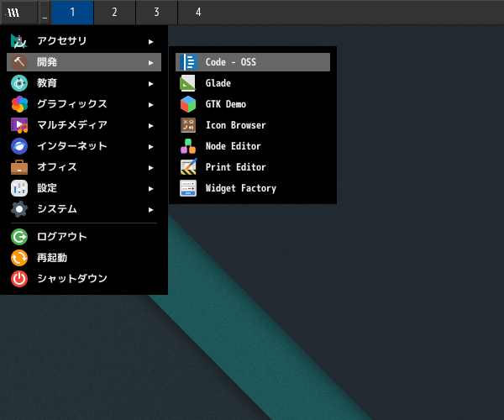Viewport: 504px width, 420px height.
Task: Click the green ログアウト icon
Action: point(19,237)
